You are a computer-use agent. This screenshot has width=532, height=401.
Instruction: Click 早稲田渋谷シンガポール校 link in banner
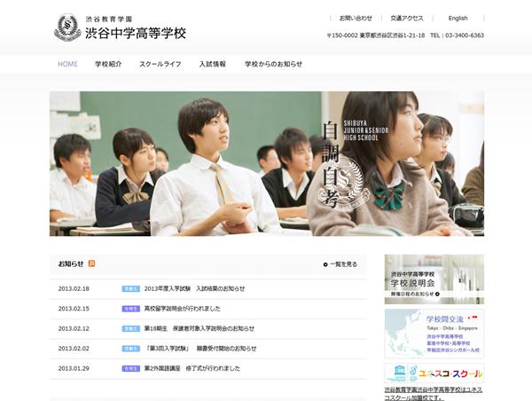click(453, 350)
